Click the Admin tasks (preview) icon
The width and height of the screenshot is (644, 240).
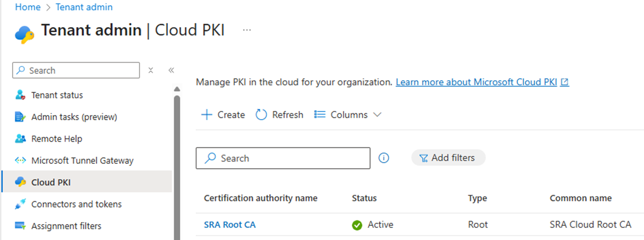pos(20,117)
